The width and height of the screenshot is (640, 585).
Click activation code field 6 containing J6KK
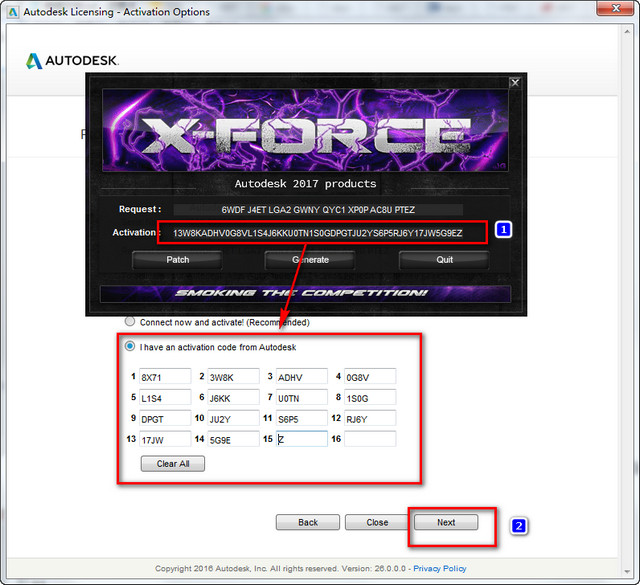coord(233,397)
